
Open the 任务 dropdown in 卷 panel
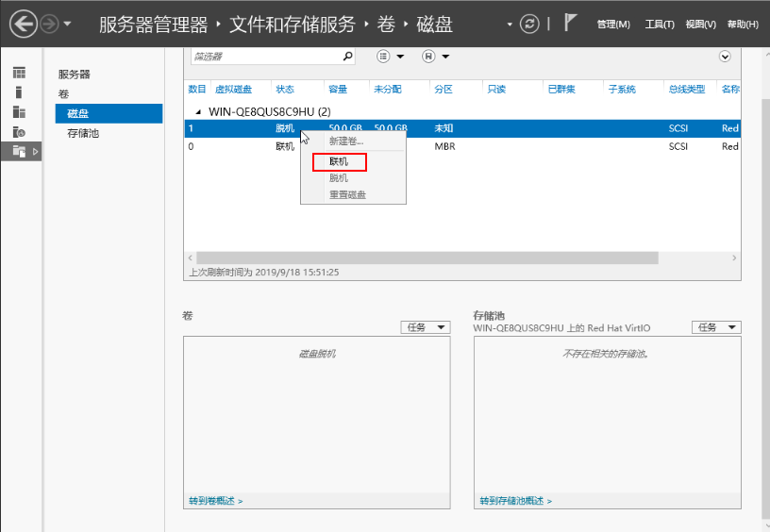(426, 327)
